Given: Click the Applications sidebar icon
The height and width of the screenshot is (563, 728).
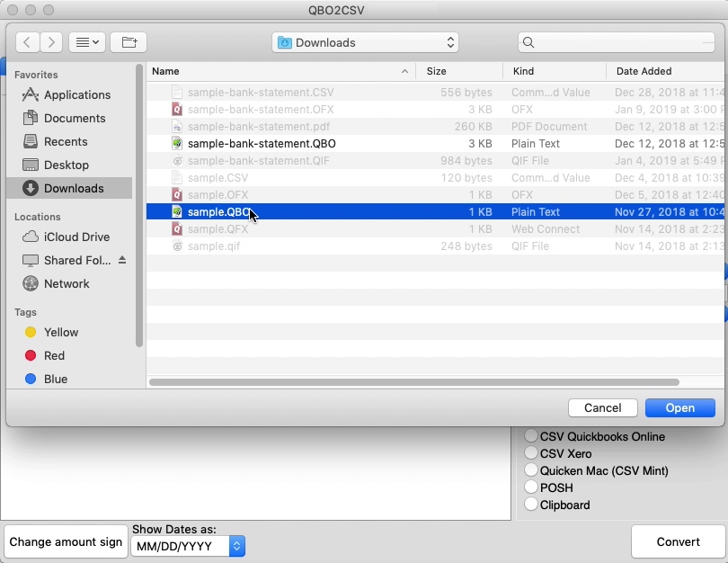Looking at the screenshot, I should point(31,94).
